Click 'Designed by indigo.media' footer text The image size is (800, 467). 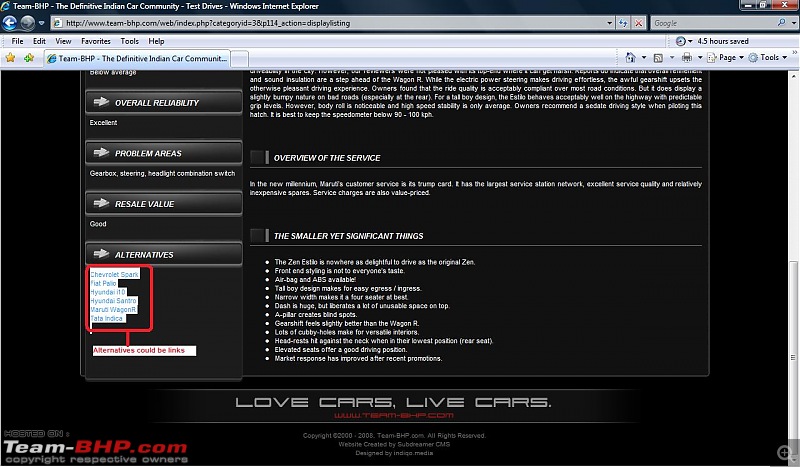pyautogui.click(x=394, y=453)
